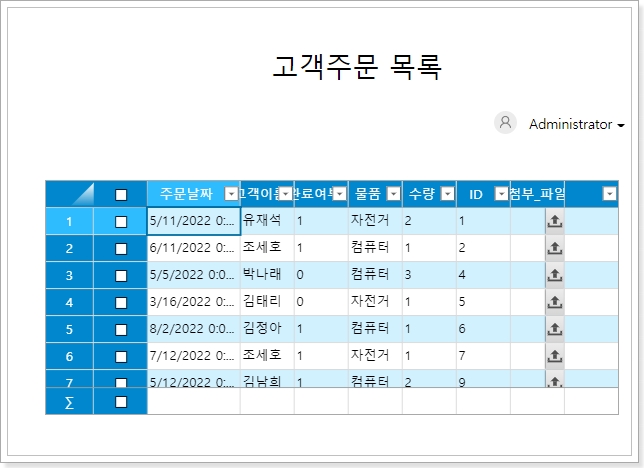This screenshot has height=468, width=644.
Task: Upload an attachment for order ID 6
Action: (555, 329)
